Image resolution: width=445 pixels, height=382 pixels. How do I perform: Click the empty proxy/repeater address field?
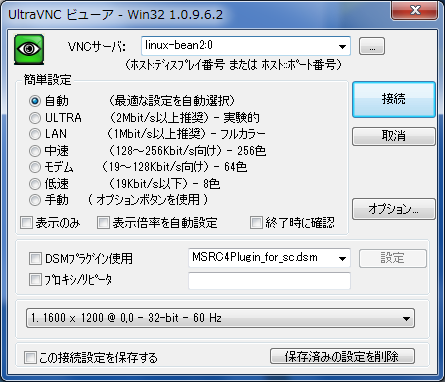pos(269,281)
